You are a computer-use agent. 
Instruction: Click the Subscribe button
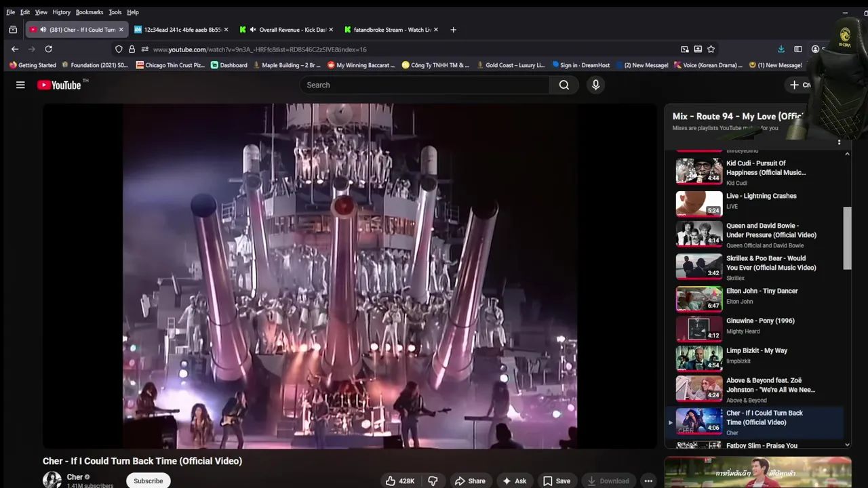(x=148, y=481)
